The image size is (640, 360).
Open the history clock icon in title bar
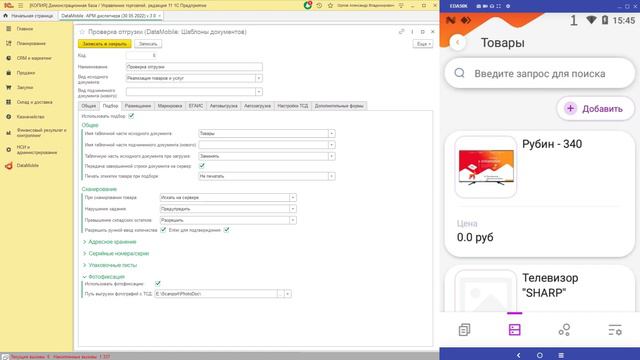click(x=319, y=5)
